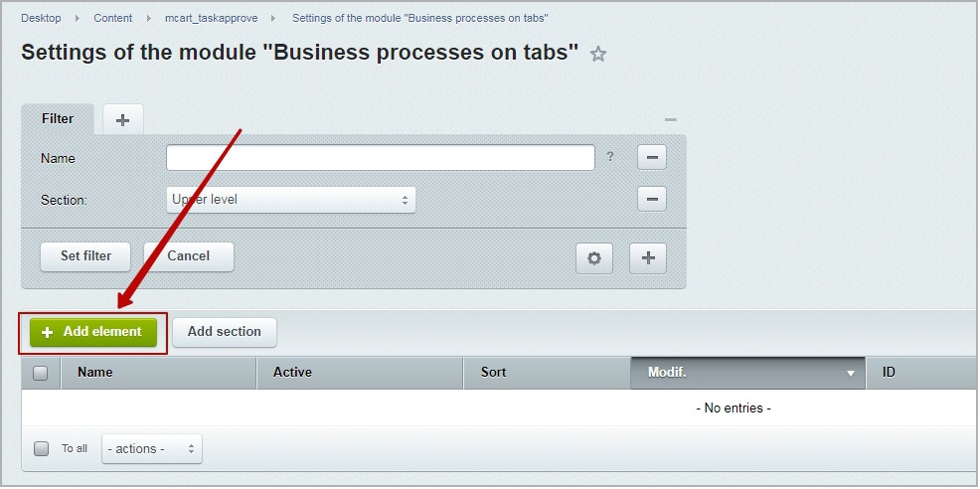Click the green Add element button
The height and width of the screenshot is (489, 980).
(x=93, y=332)
